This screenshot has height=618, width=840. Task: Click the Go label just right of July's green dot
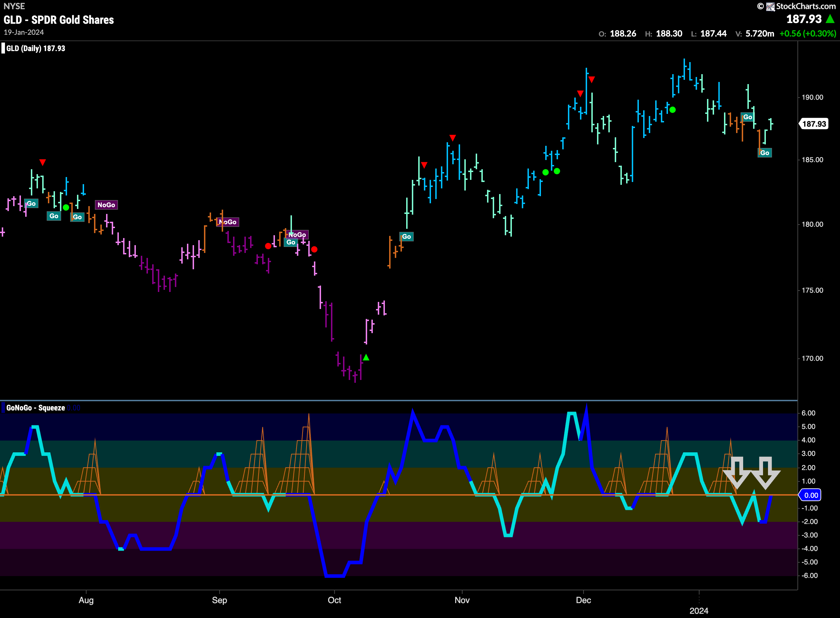(x=77, y=217)
